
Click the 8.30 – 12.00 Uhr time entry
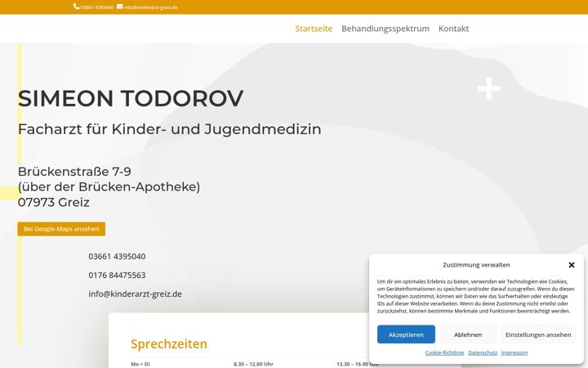253,364
